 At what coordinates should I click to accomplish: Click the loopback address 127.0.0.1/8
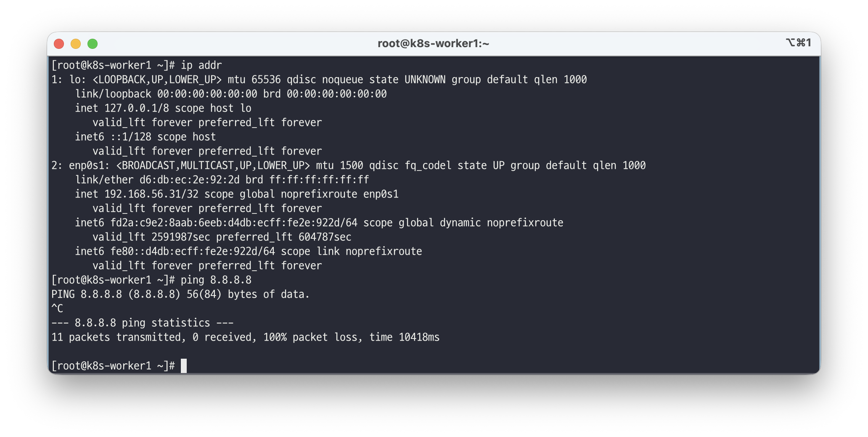136,108
